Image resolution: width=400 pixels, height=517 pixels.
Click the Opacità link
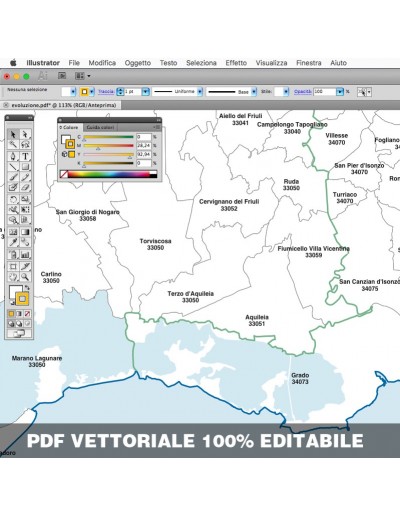pos(303,92)
